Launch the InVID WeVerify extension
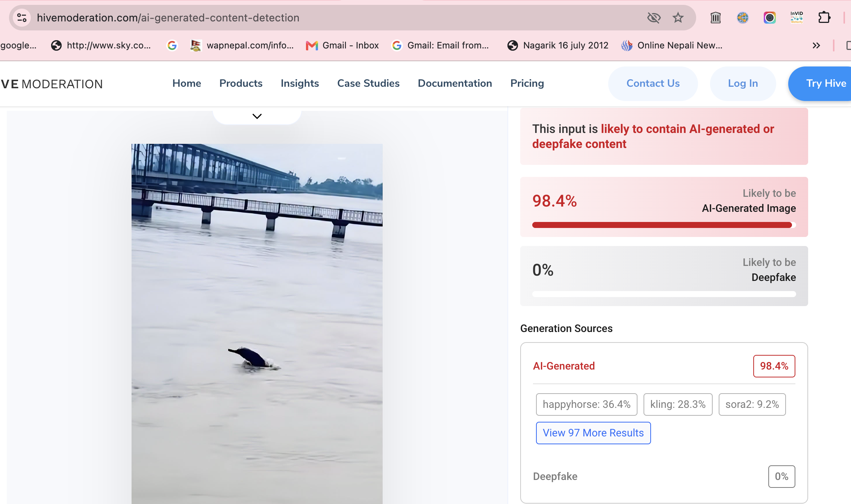The height and width of the screenshot is (504, 851). (797, 18)
